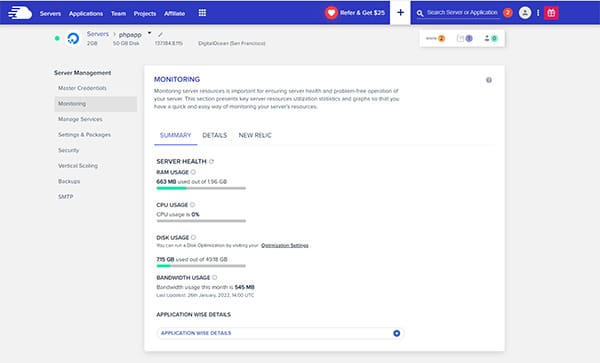The width and height of the screenshot is (600, 363).
Task: Click Refer & Get $25 link
Action: 362,13
